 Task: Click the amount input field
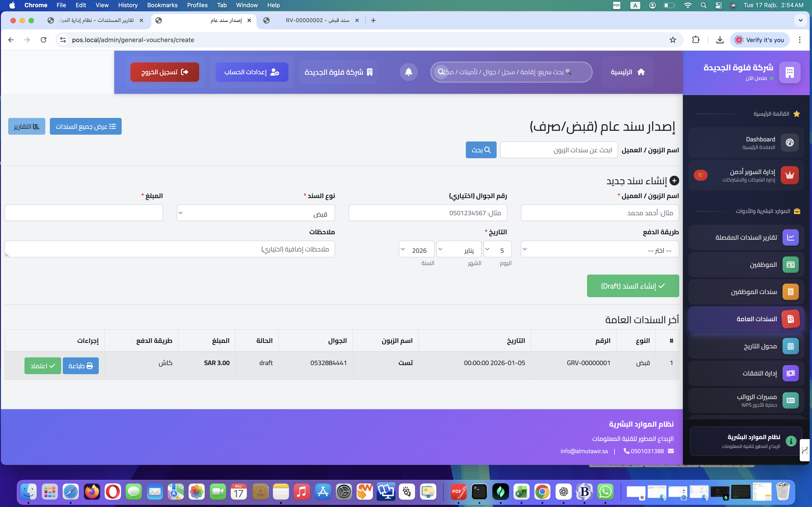pos(84,213)
